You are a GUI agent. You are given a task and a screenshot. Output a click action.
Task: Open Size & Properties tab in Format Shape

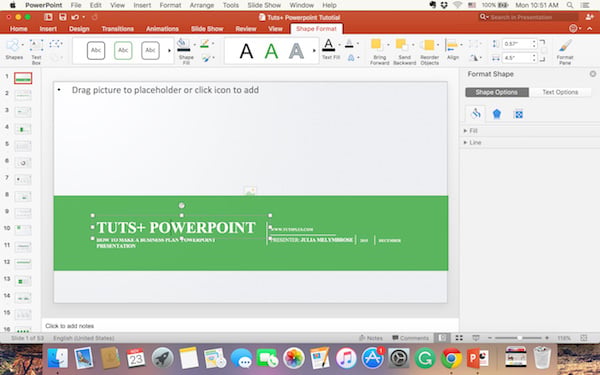click(x=518, y=114)
